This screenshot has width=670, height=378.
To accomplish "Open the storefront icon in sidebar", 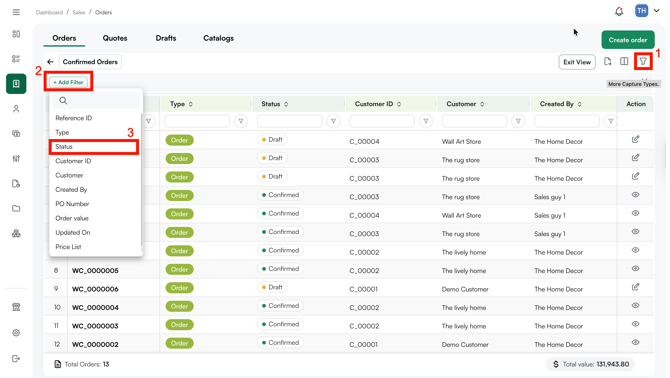I will [16, 307].
